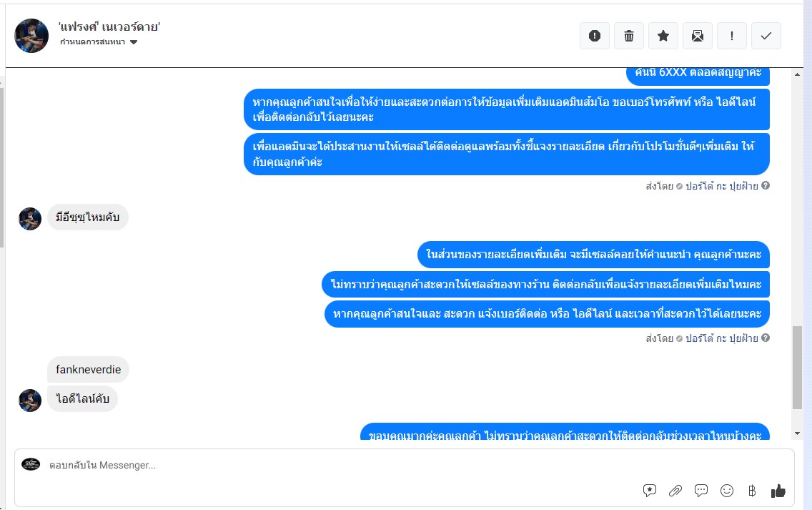
Task: Click the spam report exclamation circle icon
Action: click(595, 36)
